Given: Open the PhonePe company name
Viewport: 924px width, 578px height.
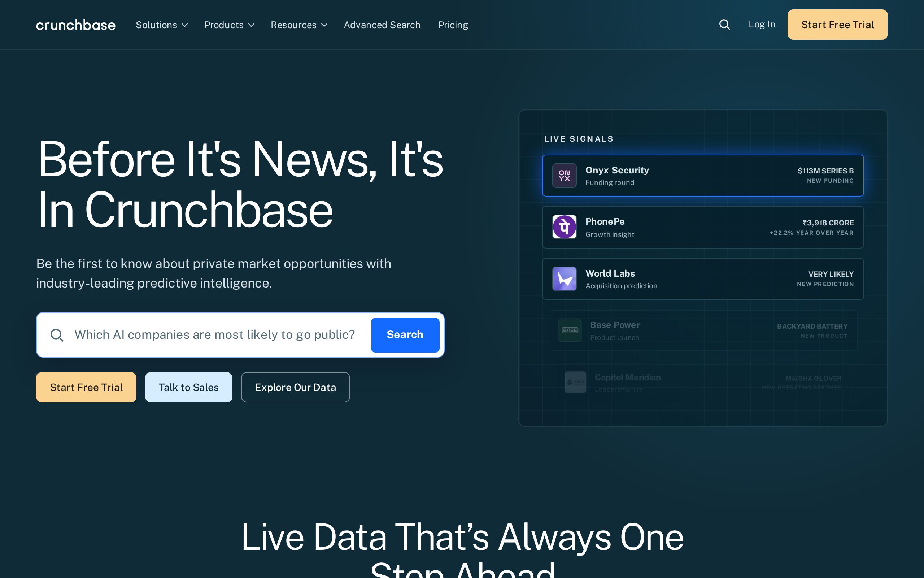Looking at the screenshot, I should click(x=605, y=222).
